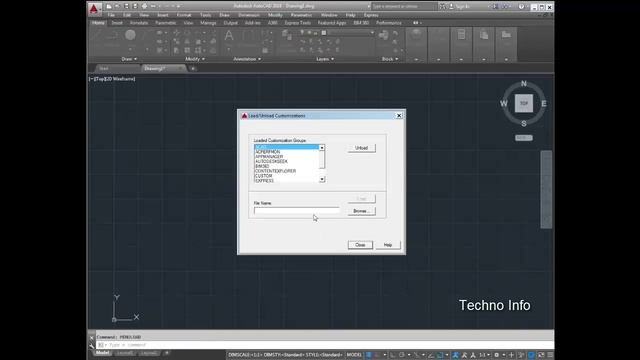Click the large letter A Text tool
Image resolution: width=640 pixels, height=360 pixels.
pyautogui.click(x=229, y=36)
